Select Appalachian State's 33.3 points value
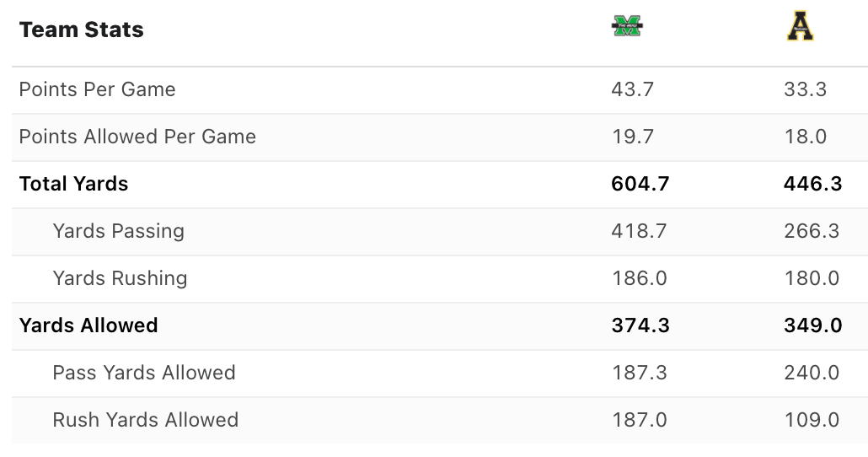Screen dimensions: 868x457 click(806, 89)
